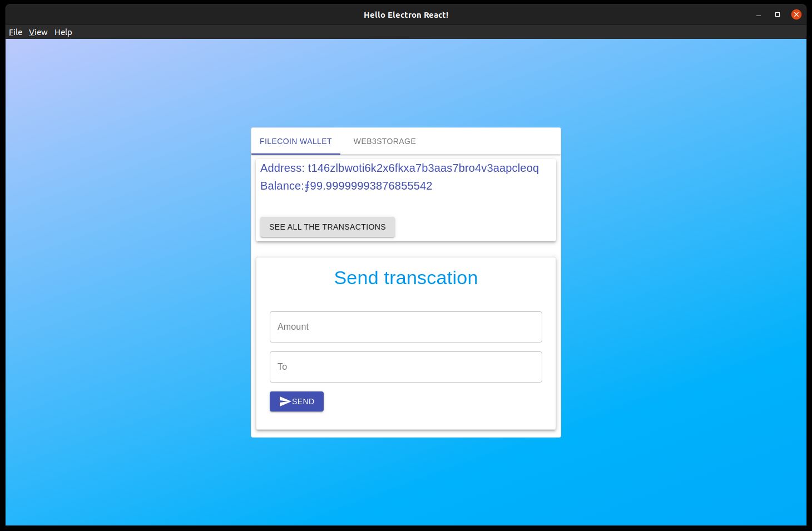Select the balance value text
The width and height of the screenshot is (812, 531).
click(x=368, y=186)
